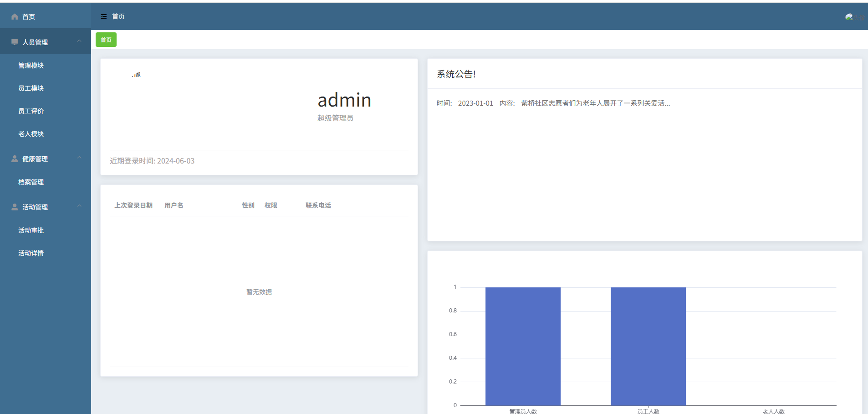Open the 员工评价 page
Viewport: 868px width, 414px height.
[x=31, y=111]
